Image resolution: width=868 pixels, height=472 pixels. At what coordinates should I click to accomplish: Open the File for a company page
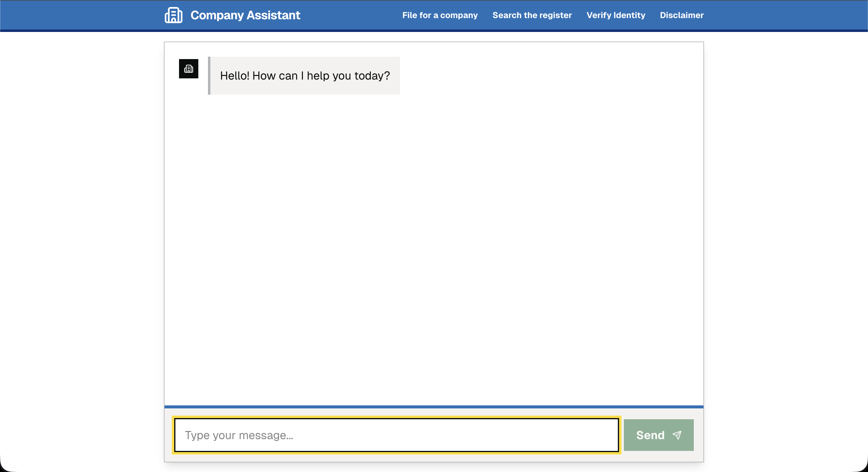click(x=440, y=15)
